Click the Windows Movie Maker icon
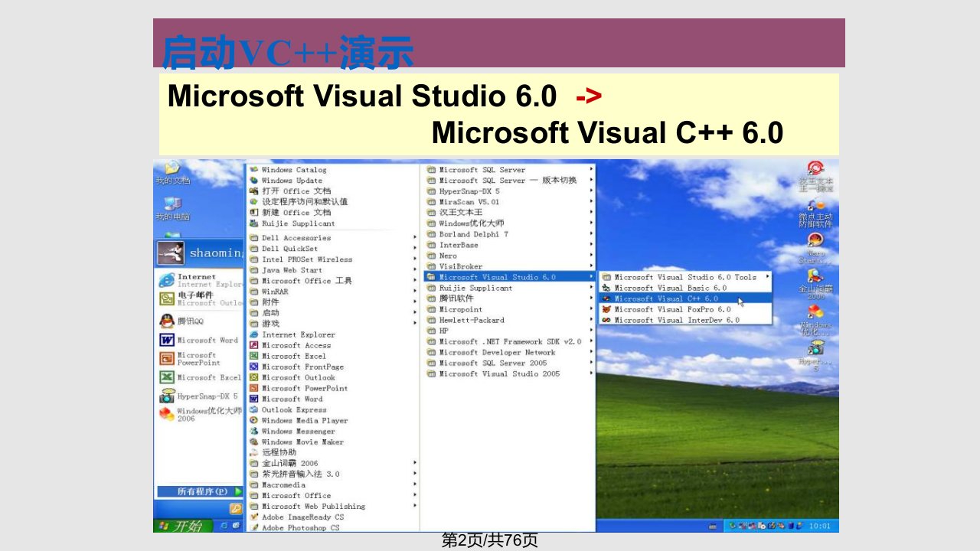The width and height of the screenshot is (980, 551). click(x=254, y=442)
